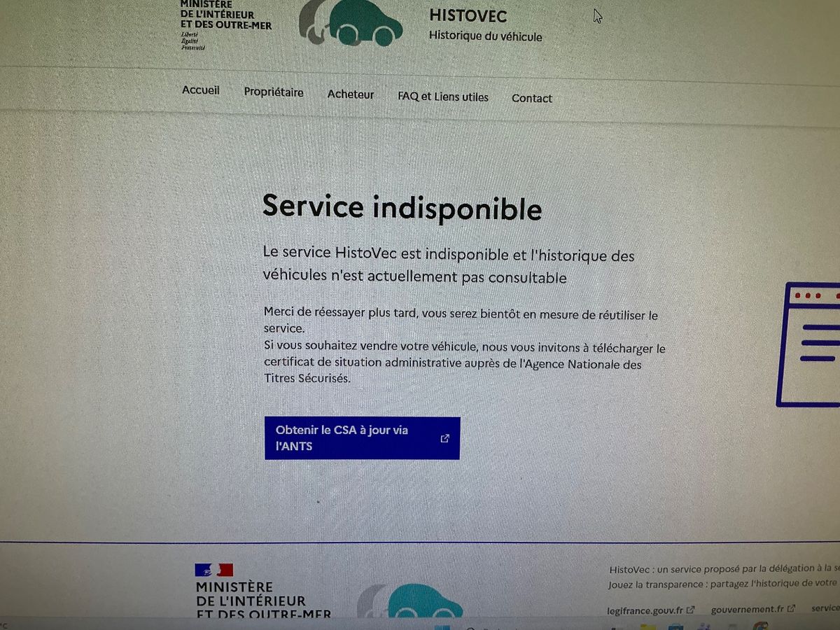Click the French flag Marianne emblem in footer
The height and width of the screenshot is (630, 840).
click(213, 570)
